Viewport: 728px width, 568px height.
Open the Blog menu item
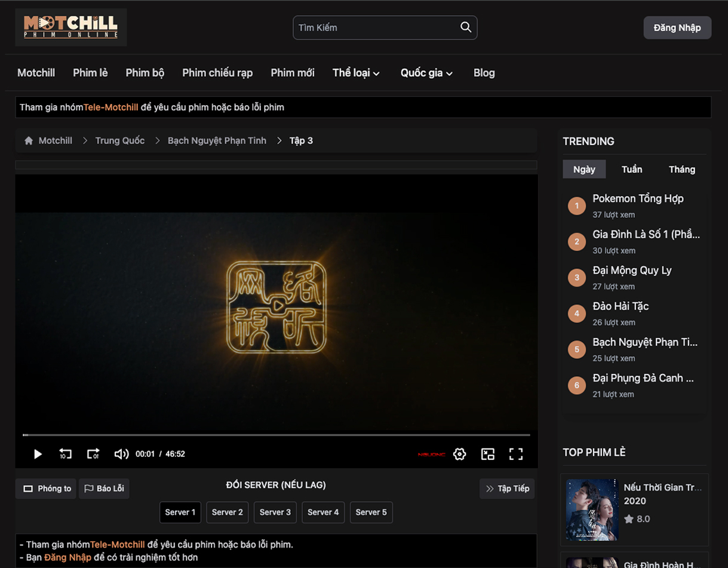pyautogui.click(x=484, y=73)
